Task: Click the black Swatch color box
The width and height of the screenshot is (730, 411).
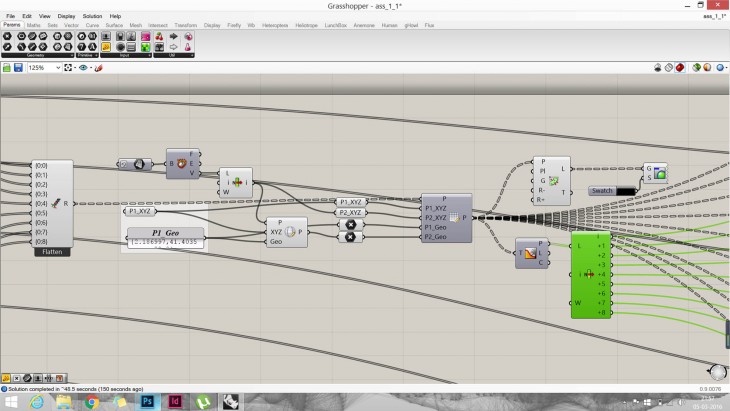Action: click(x=626, y=190)
